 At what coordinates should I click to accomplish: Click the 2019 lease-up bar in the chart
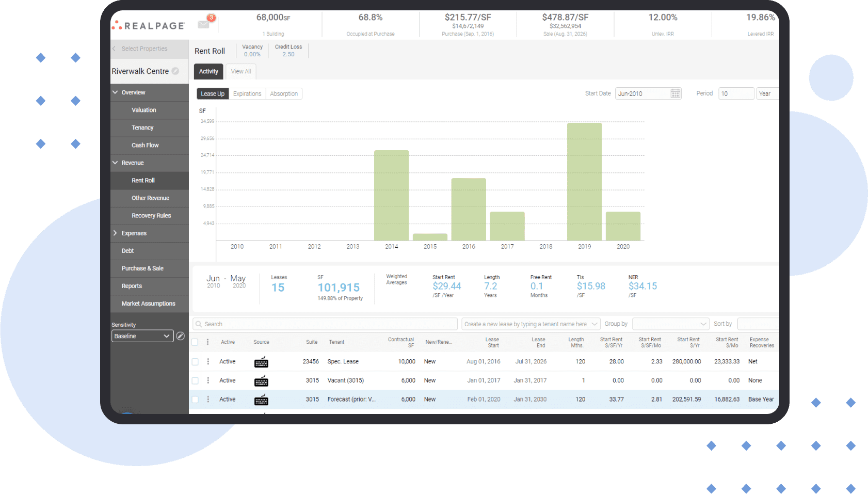pyautogui.click(x=584, y=181)
